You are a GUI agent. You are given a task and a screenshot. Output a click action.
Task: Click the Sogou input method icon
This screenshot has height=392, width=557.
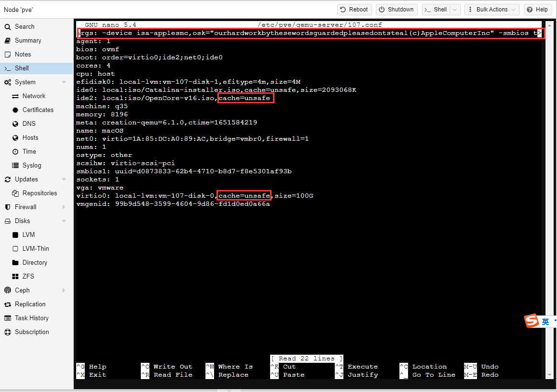pos(532,321)
